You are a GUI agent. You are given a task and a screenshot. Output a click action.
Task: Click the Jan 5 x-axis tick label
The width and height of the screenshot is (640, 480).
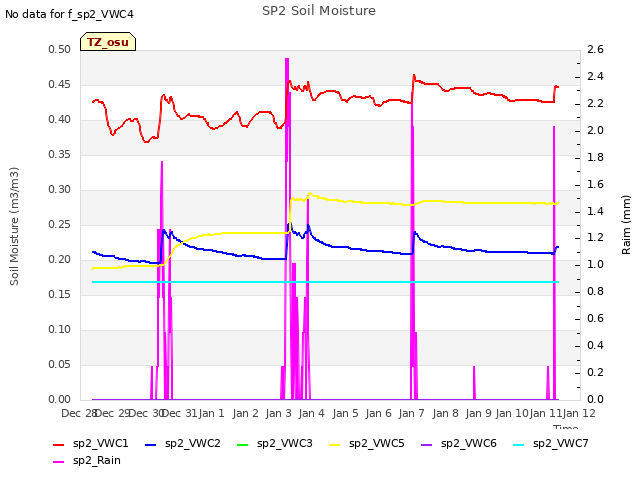(345, 413)
